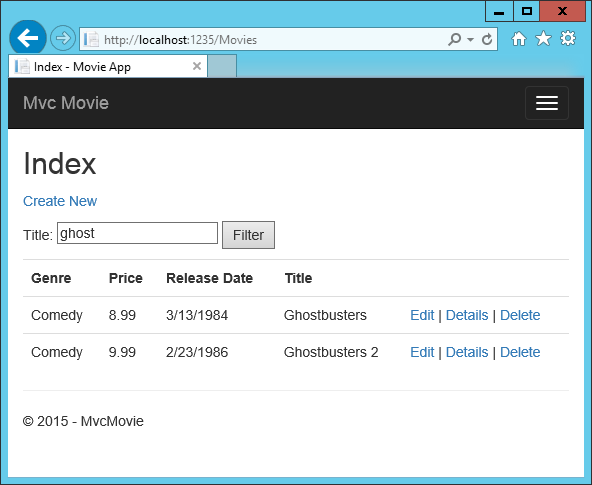Open browser tools gear icon
This screenshot has width=592, height=485.
click(567, 38)
